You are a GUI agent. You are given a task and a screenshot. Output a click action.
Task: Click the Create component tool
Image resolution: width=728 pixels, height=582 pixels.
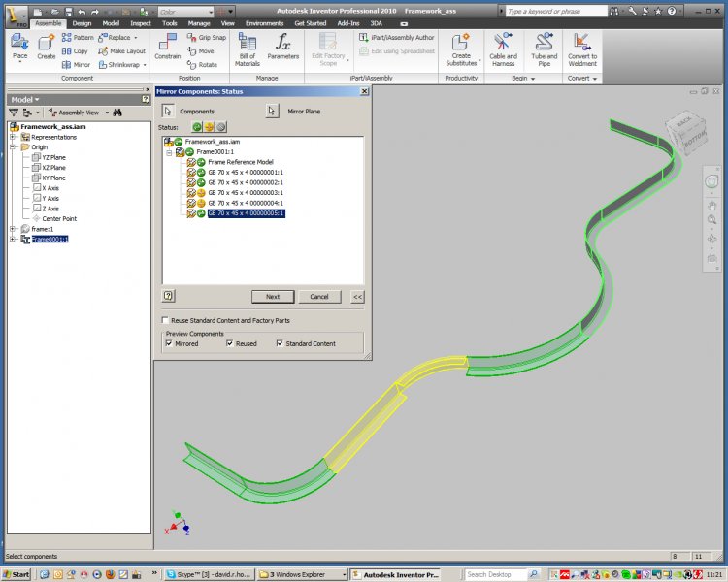click(x=46, y=48)
